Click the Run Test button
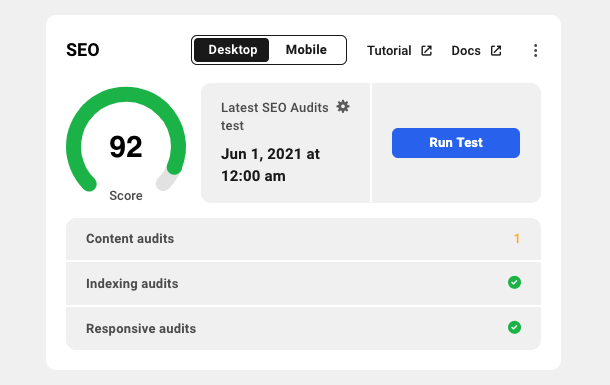This screenshot has width=610, height=385. click(456, 143)
